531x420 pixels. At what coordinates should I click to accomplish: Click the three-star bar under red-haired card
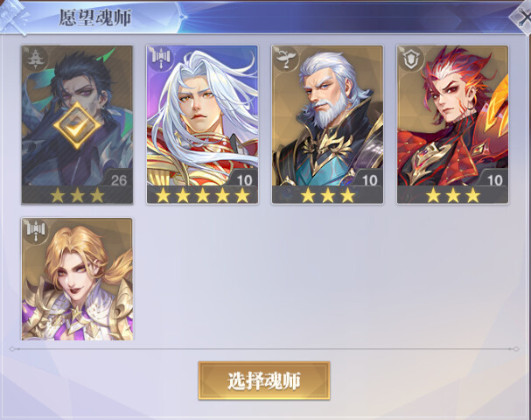[453, 195]
